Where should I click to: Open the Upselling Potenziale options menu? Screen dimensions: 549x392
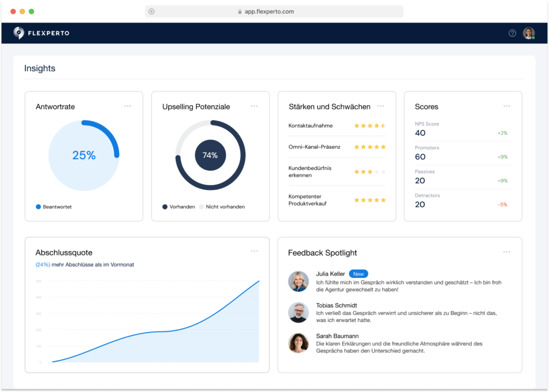point(254,106)
